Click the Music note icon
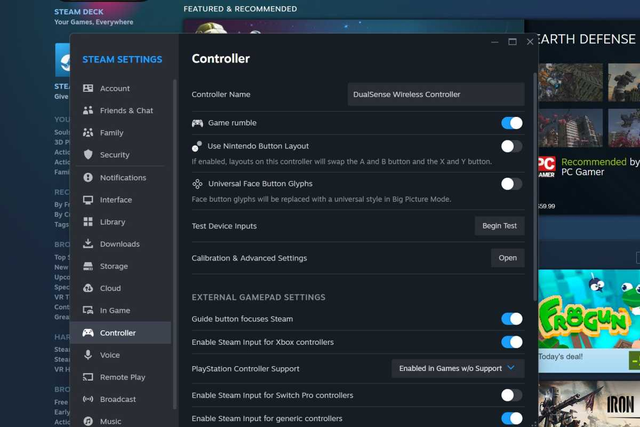Screen dimensions: 640x427 88,421
